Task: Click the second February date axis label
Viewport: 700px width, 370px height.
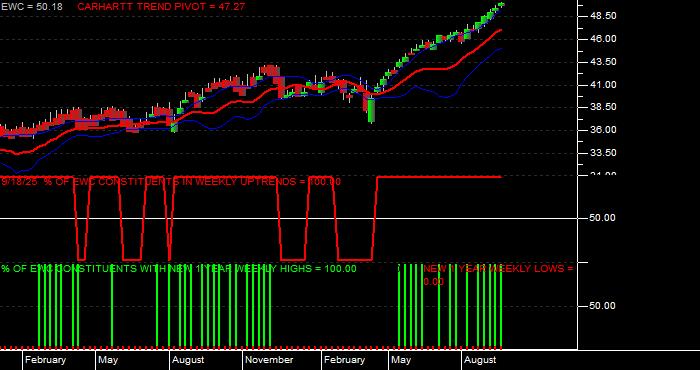Action: point(344,360)
